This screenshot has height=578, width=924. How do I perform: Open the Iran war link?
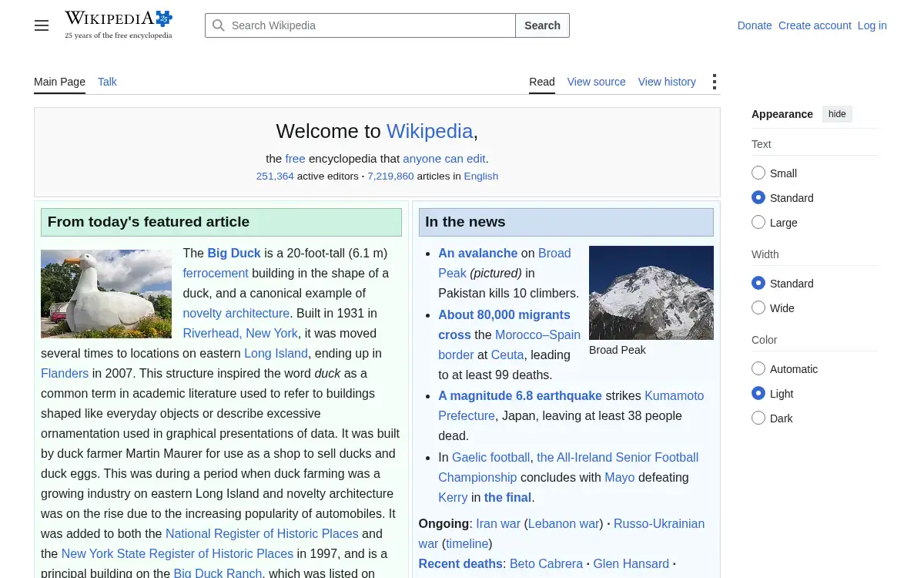(498, 523)
